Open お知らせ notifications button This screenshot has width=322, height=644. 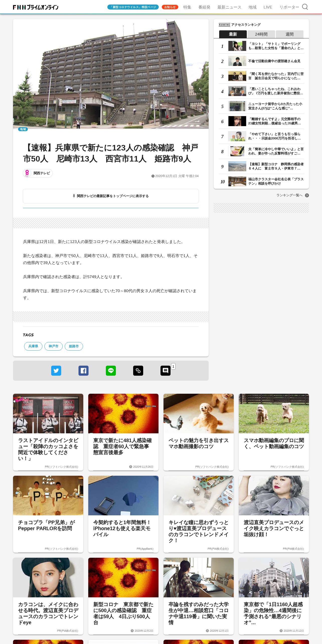(170, 7)
